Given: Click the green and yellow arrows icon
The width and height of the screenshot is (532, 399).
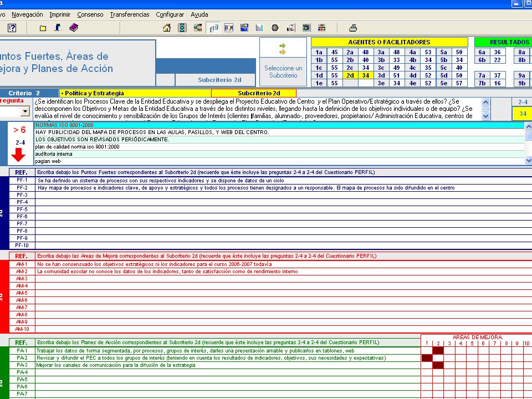Looking at the screenshot, I should click(x=282, y=49).
